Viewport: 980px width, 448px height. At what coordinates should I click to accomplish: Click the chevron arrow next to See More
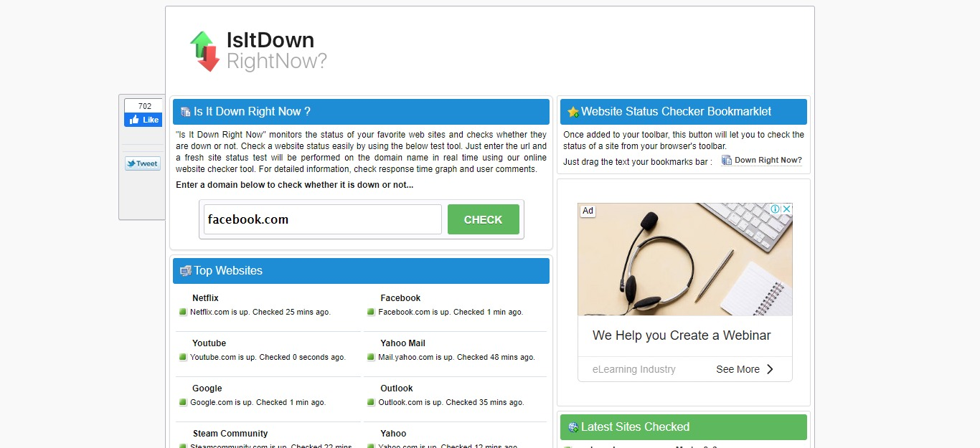point(770,369)
